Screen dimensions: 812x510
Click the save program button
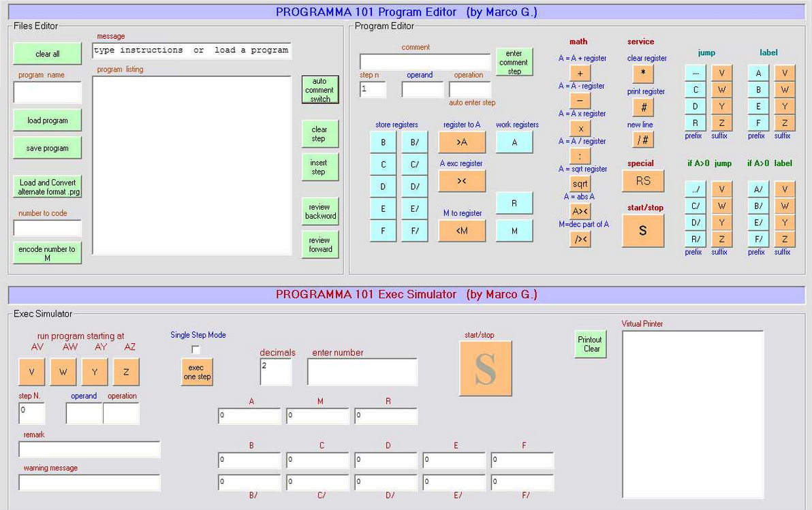click(x=48, y=148)
